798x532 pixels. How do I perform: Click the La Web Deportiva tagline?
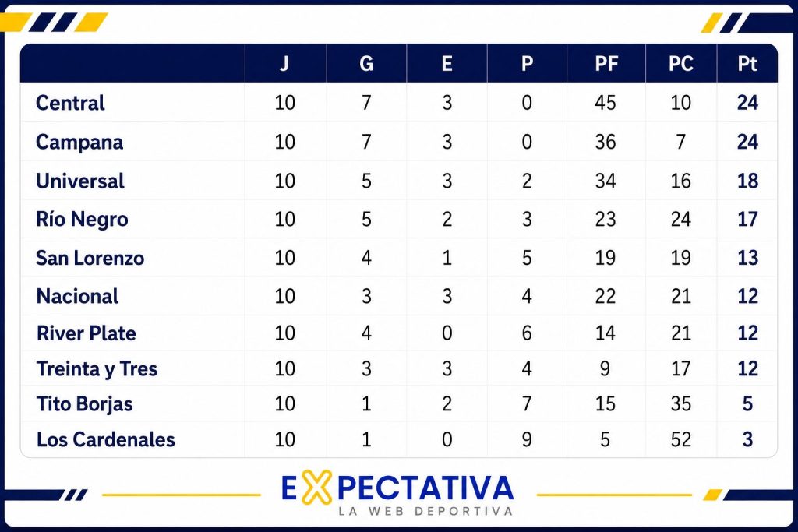(x=425, y=511)
